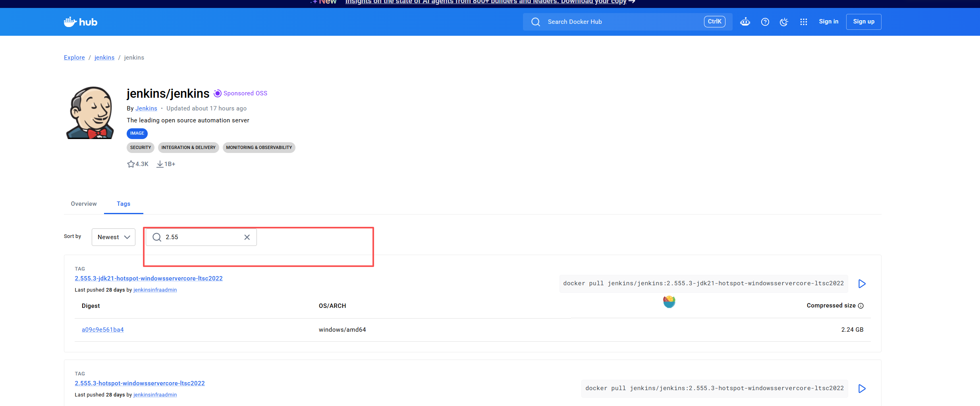Click the Ctrl K shortcut badge

(715, 22)
